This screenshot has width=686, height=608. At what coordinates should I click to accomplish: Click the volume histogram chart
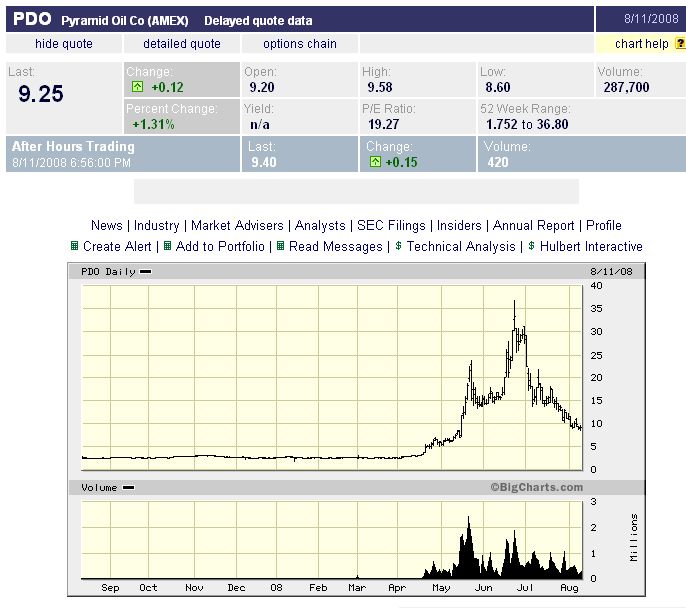pos(332,540)
